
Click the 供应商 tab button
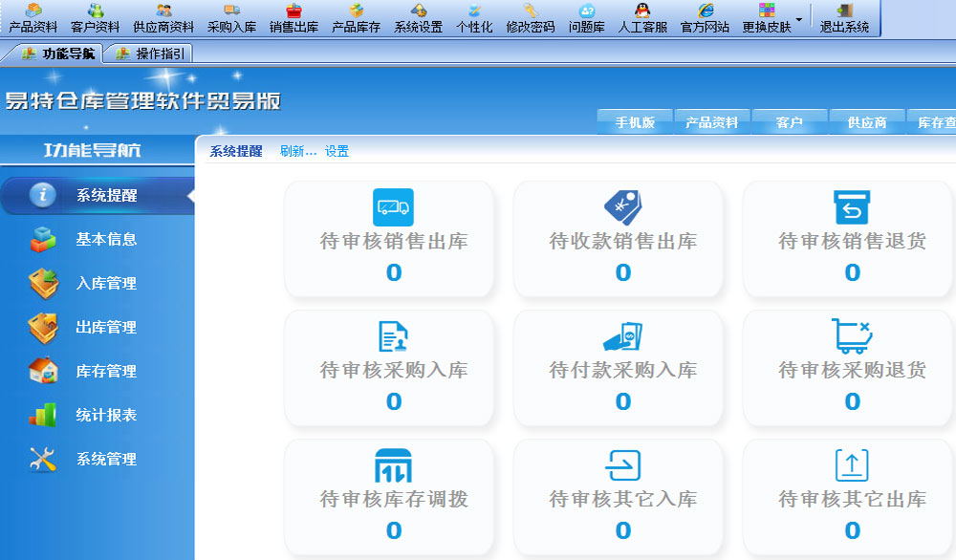click(x=867, y=122)
